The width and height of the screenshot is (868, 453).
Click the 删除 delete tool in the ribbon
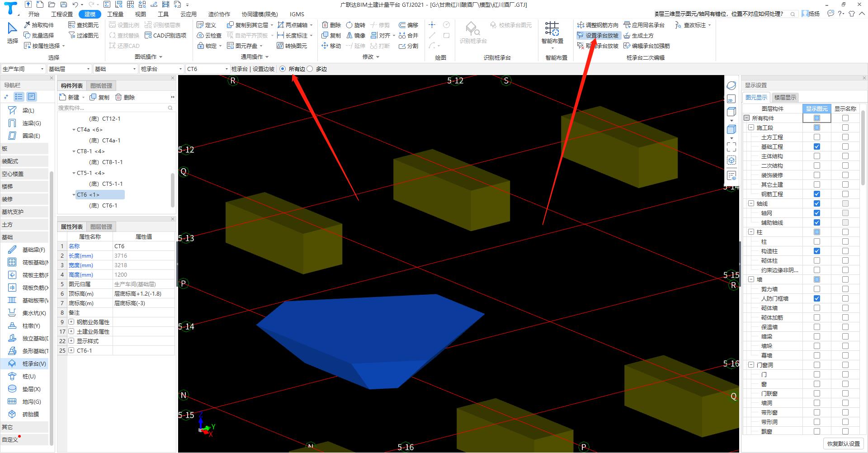tap(331, 25)
